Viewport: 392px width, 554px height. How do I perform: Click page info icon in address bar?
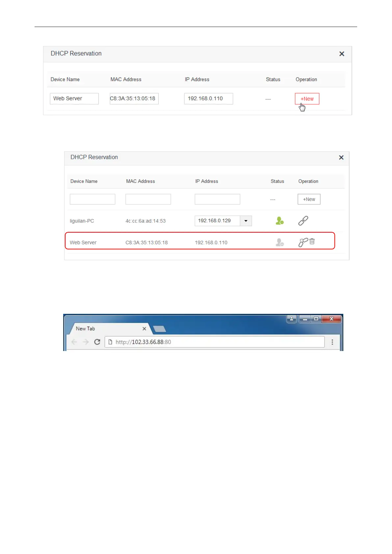click(x=110, y=342)
